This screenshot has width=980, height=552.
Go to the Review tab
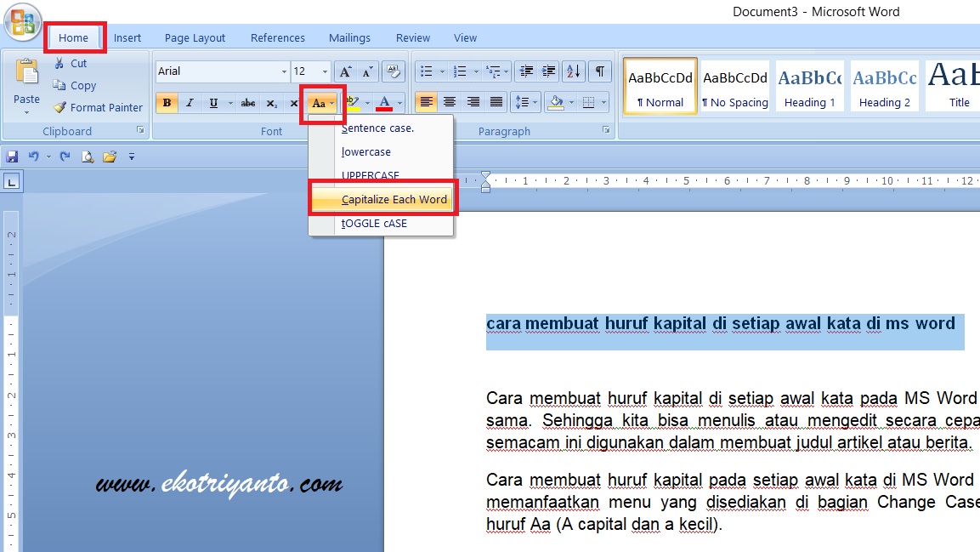(x=413, y=38)
